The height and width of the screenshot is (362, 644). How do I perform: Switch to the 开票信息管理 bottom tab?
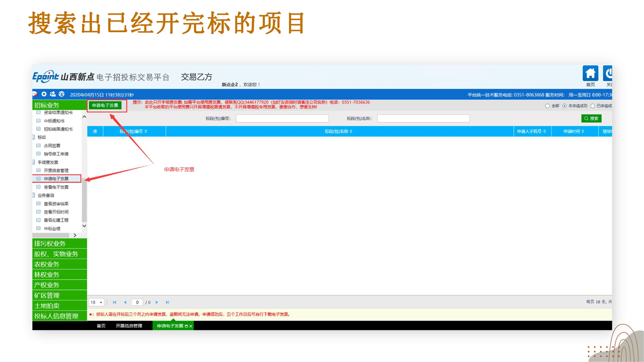(x=129, y=326)
